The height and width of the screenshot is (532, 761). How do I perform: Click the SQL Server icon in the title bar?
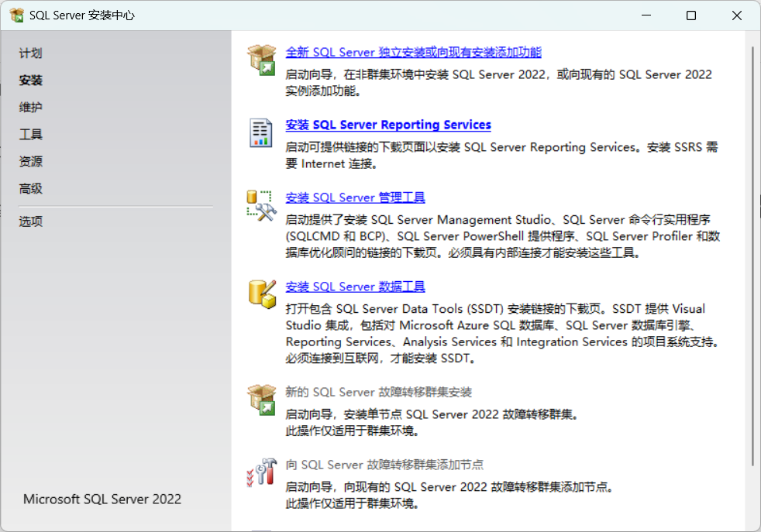pyautogui.click(x=17, y=15)
